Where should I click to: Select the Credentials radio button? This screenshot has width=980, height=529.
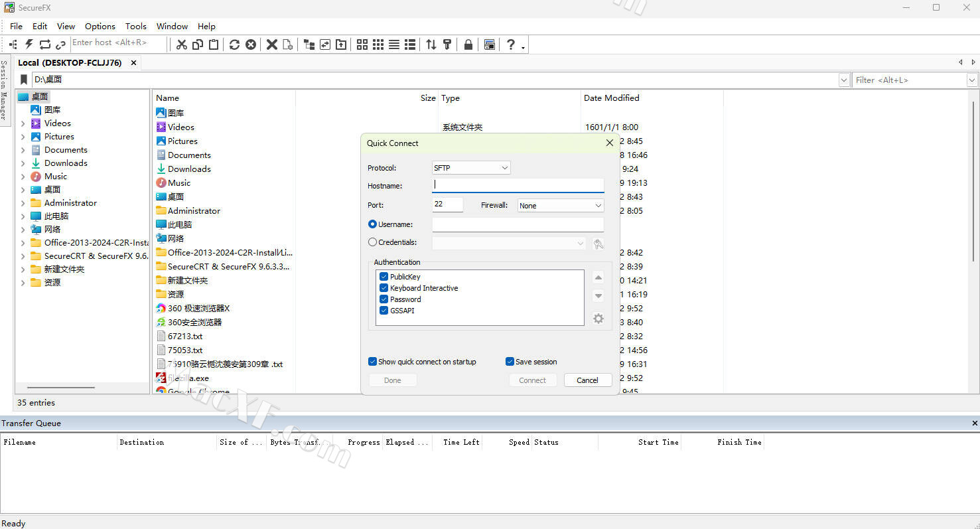click(x=372, y=242)
